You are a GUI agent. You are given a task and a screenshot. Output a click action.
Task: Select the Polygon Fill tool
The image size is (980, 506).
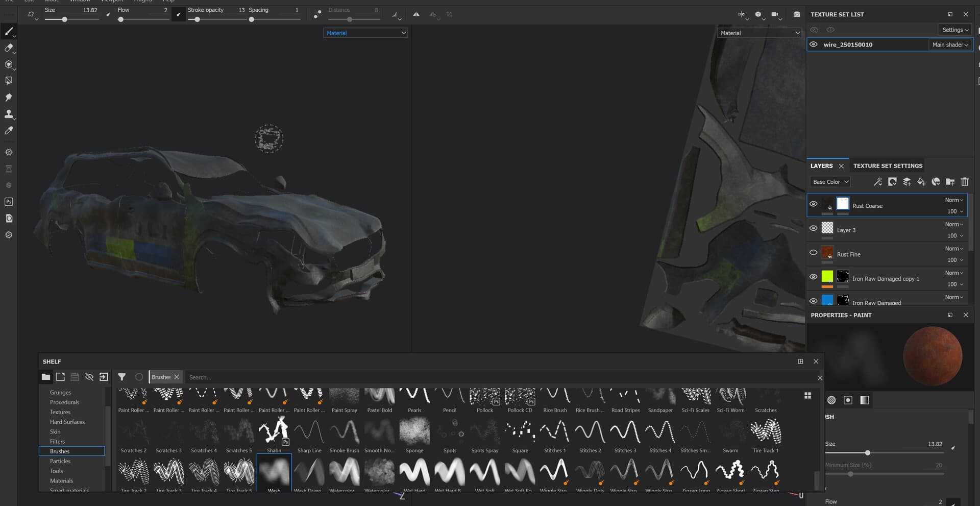click(x=9, y=81)
